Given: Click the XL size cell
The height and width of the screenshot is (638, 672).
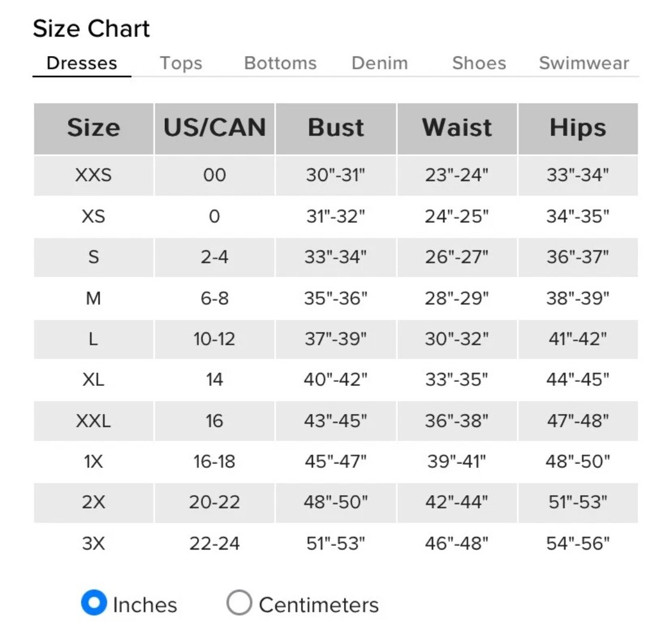Looking at the screenshot, I should [x=94, y=379].
